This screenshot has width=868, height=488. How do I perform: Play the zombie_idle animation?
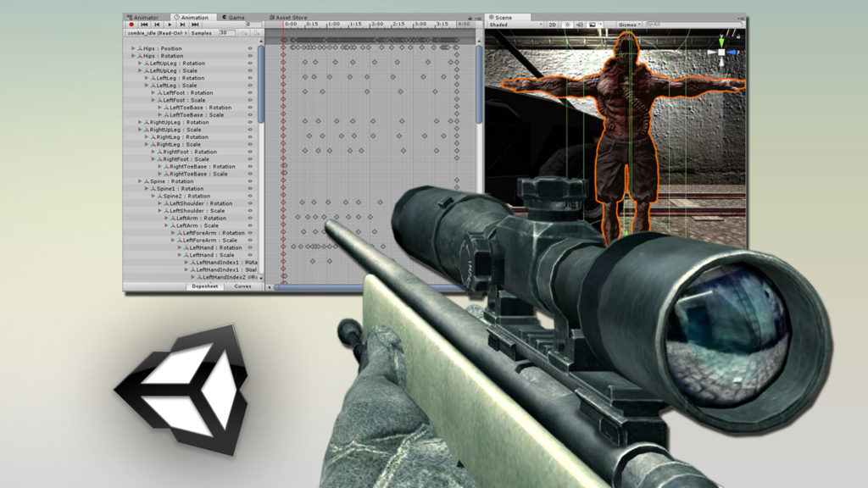point(170,25)
